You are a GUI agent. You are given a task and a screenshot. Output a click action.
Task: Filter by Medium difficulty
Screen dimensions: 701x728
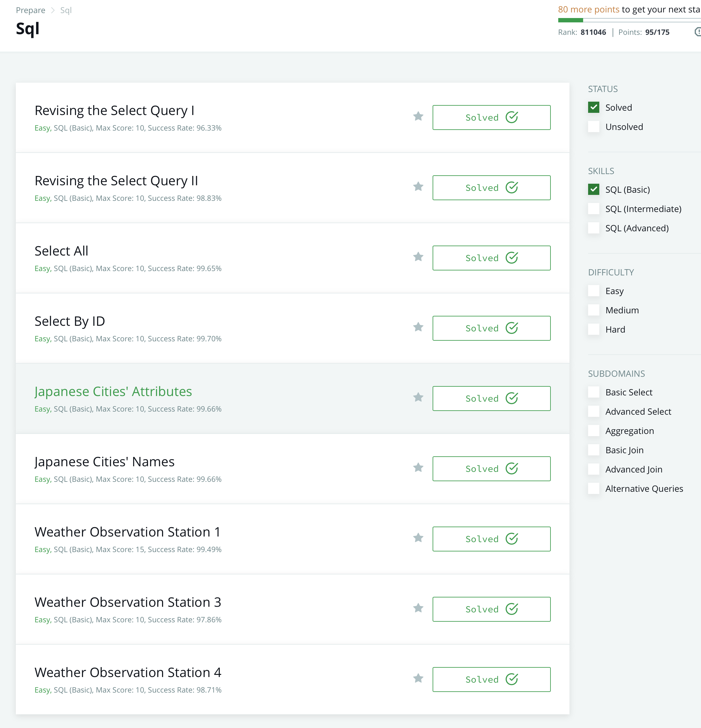[x=594, y=310]
